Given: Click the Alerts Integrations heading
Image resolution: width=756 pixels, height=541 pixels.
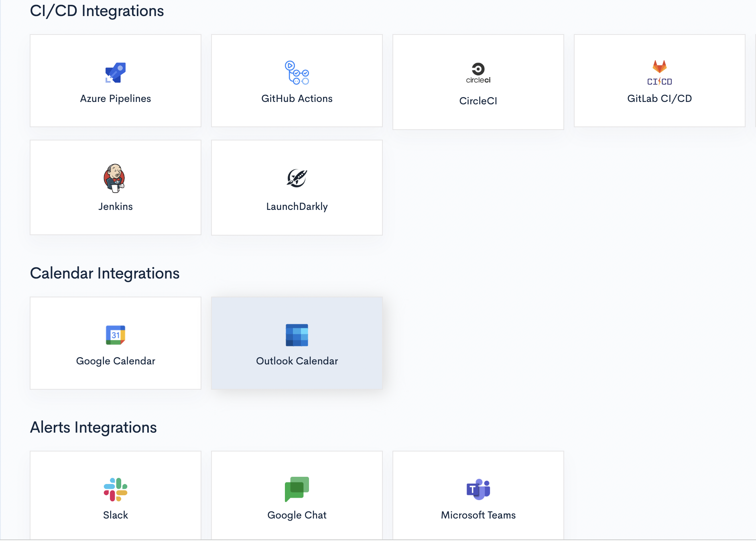Looking at the screenshot, I should [x=93, y=427].
